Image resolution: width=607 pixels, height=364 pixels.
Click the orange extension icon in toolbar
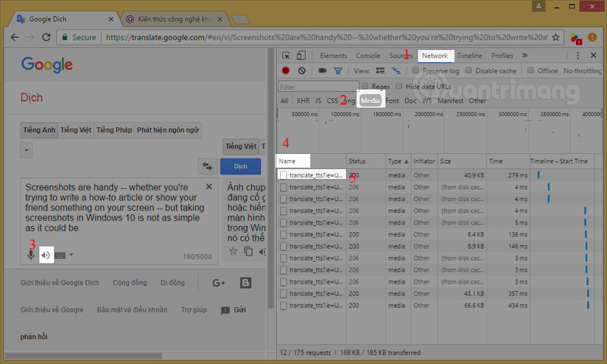click(593, 37)
